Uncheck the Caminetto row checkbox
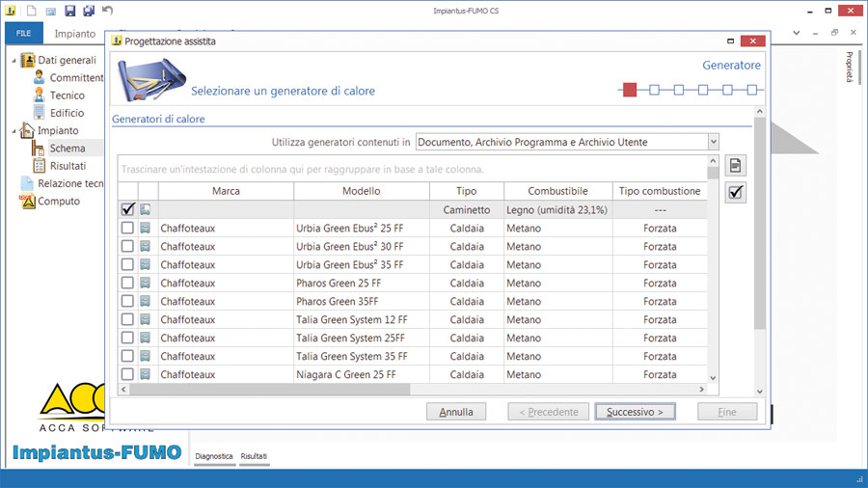The height and width of the screenshot is (488, 868). [127, 209]
